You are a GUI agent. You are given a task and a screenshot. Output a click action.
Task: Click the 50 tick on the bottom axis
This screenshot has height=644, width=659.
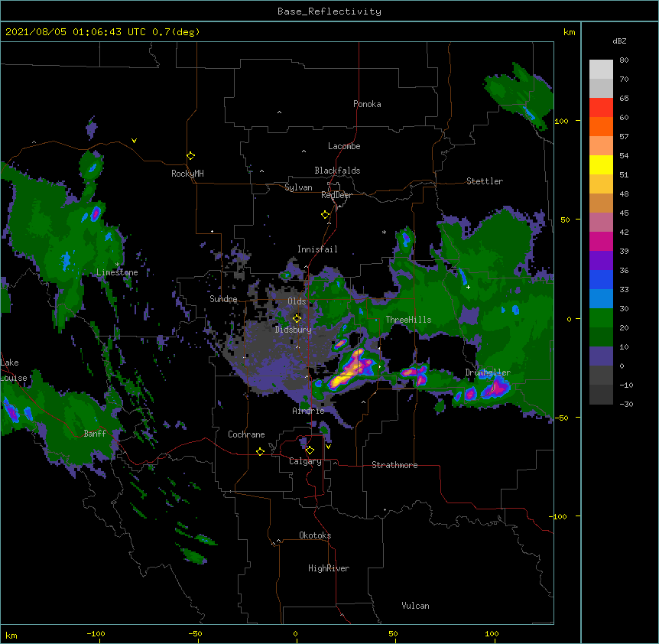[394, 633]
